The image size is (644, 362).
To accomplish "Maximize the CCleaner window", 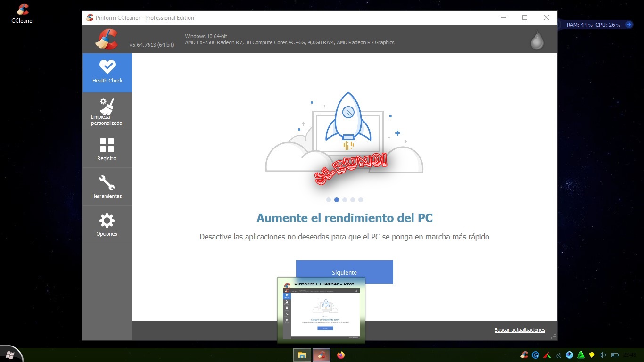I will pyautogui.click(x=525, y=17).
